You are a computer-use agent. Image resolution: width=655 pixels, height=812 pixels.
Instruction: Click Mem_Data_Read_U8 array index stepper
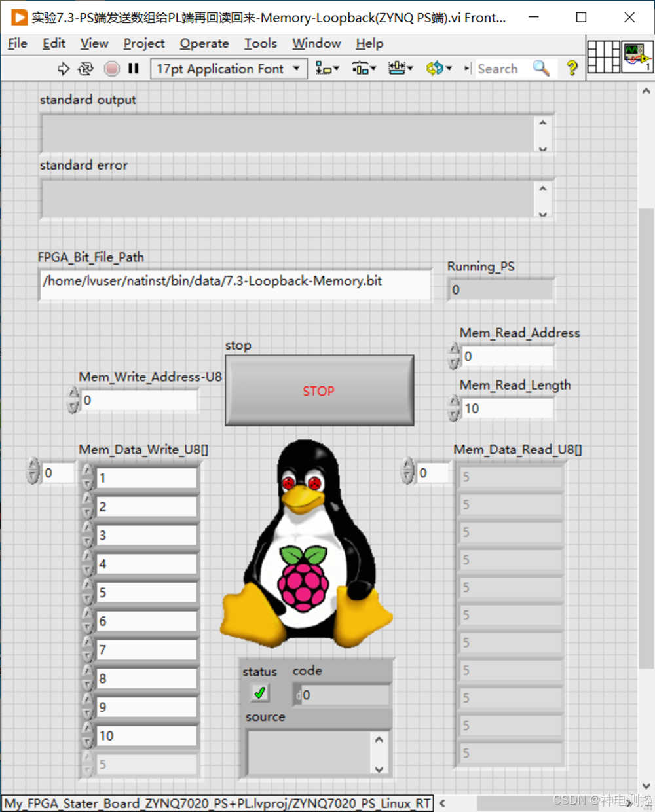[x=408, y=471]
